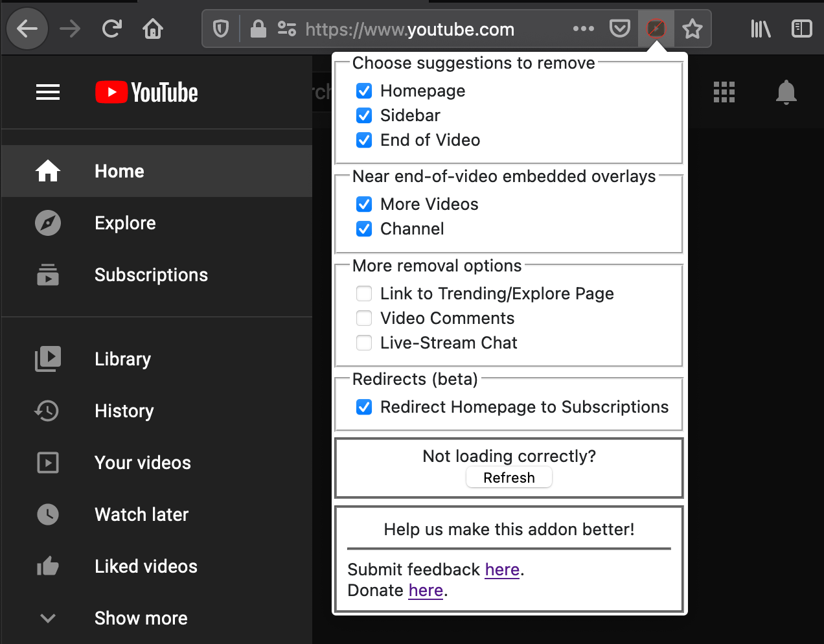Check the Live-Stream Chat option
The image size is (824, 644).
click(x=364, y=343)
